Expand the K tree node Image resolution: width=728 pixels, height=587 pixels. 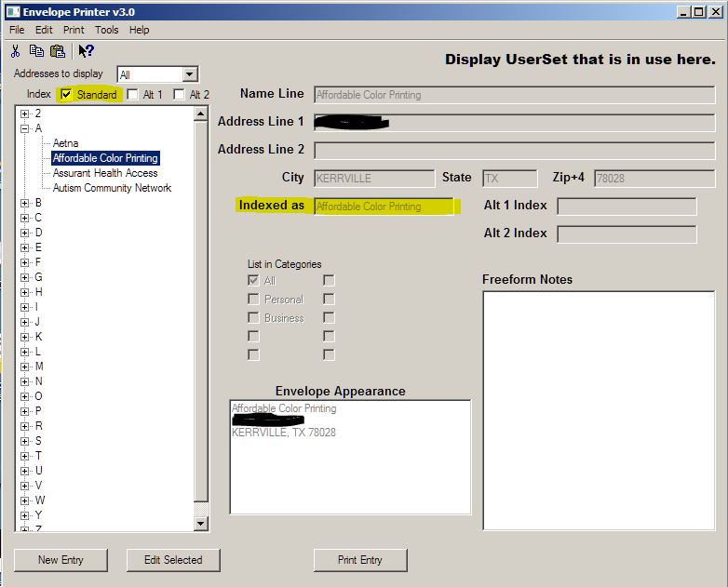(25, 337)
